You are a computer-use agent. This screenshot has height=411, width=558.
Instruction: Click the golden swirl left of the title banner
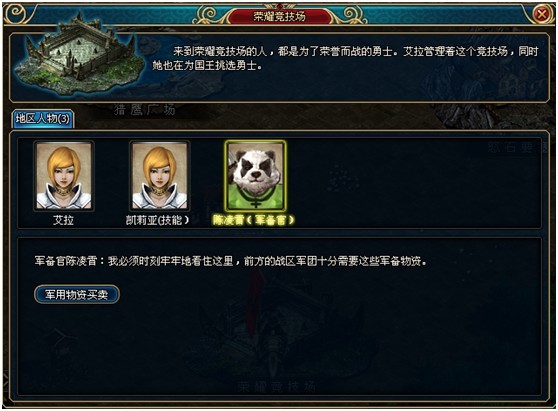point(209,15)
